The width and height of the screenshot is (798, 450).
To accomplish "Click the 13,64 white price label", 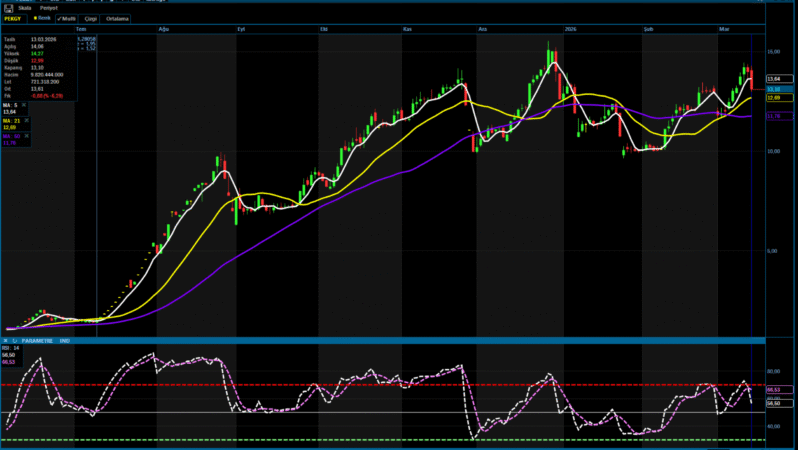I will 773,78.
